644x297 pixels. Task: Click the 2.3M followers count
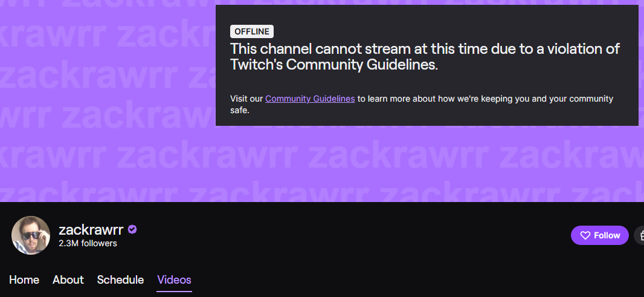pos(88,244)
